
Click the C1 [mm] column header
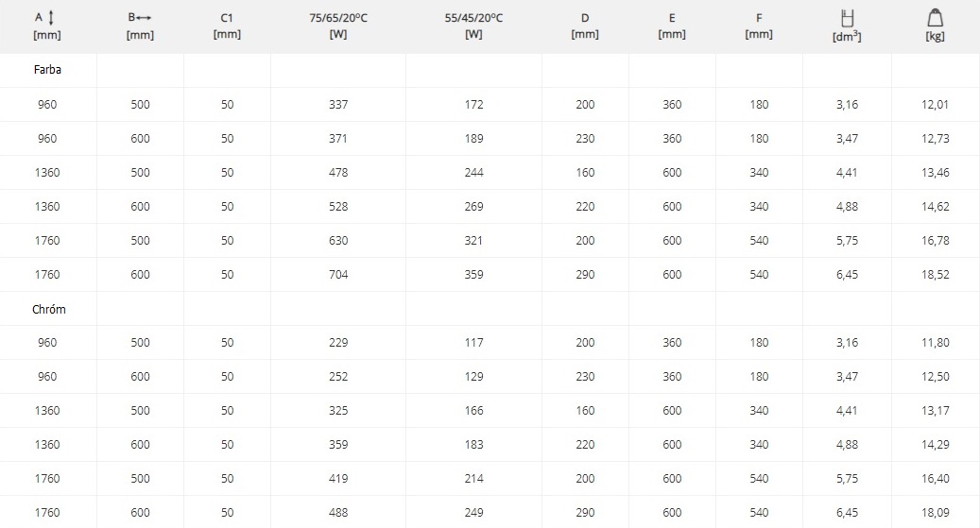coord(227,26)
